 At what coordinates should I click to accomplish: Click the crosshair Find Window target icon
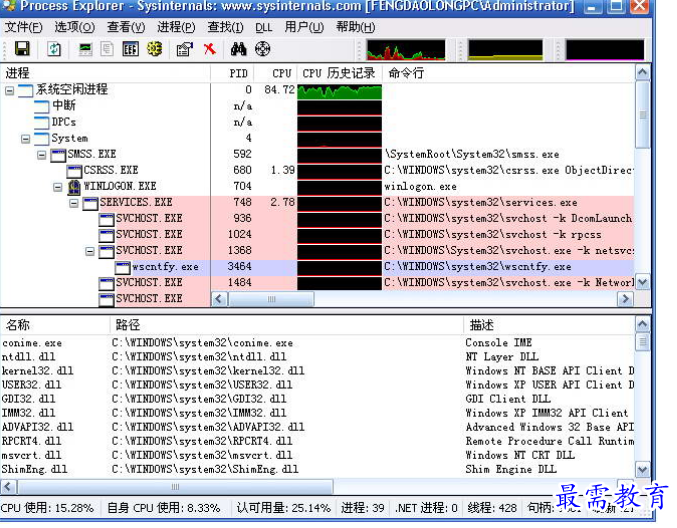tap(263, 48)
